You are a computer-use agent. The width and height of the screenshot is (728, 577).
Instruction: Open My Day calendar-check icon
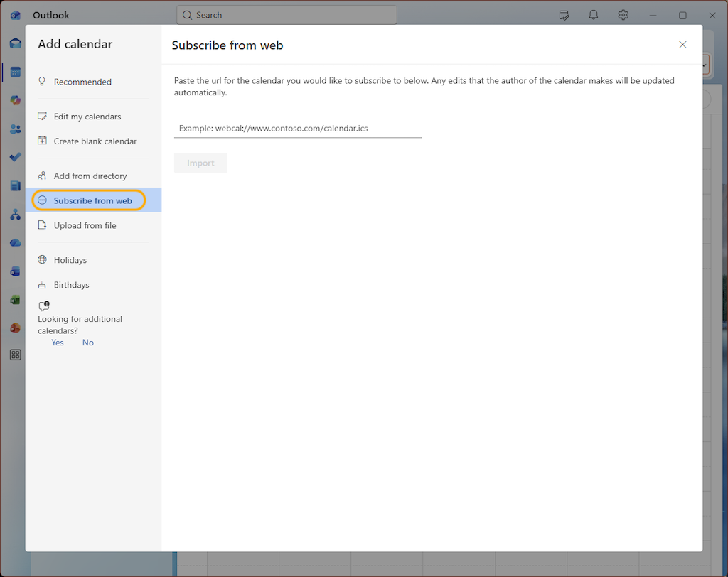pos(564,15)
